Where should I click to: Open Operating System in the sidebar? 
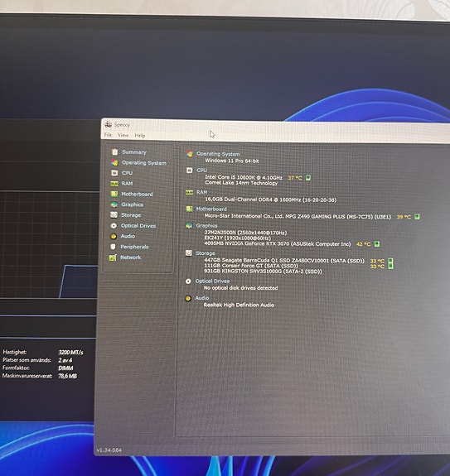(144, 163)
